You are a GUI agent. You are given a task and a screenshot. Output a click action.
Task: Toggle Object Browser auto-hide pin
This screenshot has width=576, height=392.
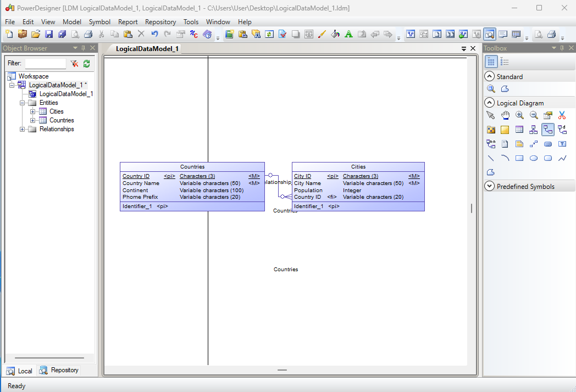click(x=84, y=48)
